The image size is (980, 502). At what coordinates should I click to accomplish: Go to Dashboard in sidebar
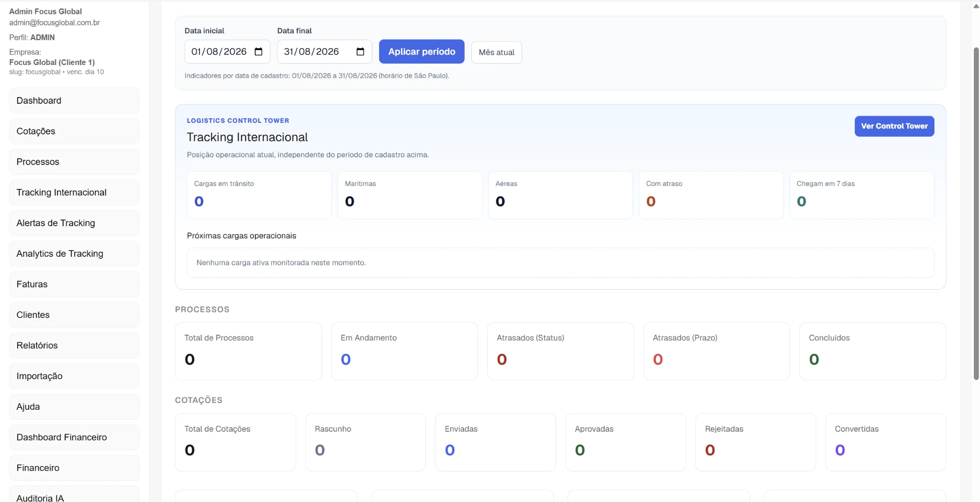74,100
